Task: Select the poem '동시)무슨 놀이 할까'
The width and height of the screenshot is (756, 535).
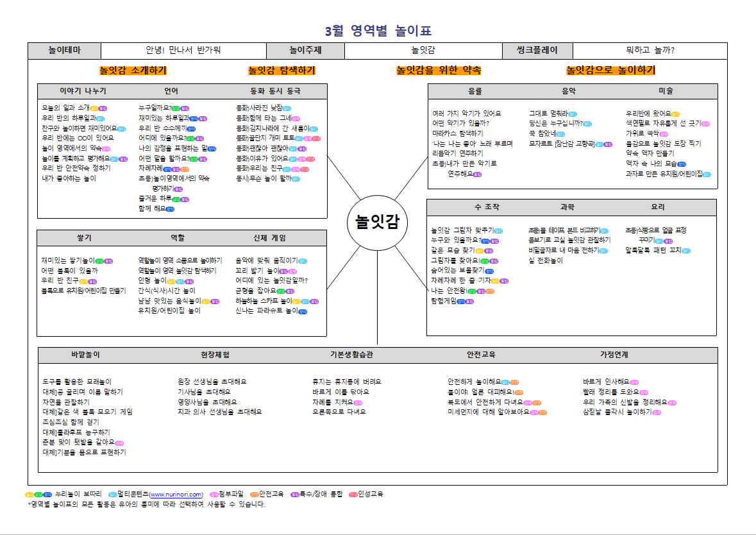Action: [264, 178]
